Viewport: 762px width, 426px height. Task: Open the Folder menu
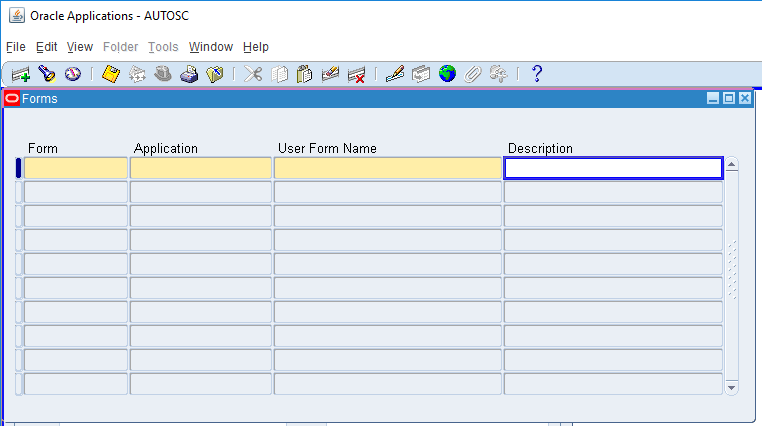click(121, 47)
